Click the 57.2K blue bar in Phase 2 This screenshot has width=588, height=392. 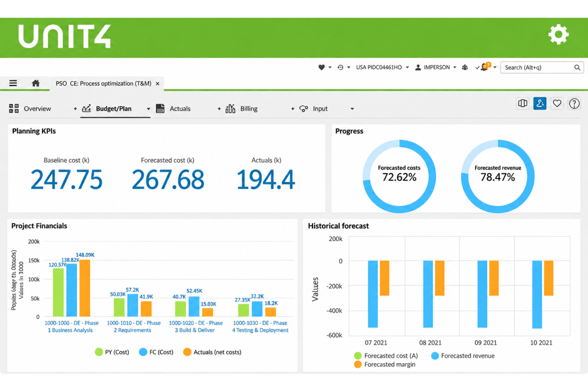pyautogui.click(x=133, y=305)
